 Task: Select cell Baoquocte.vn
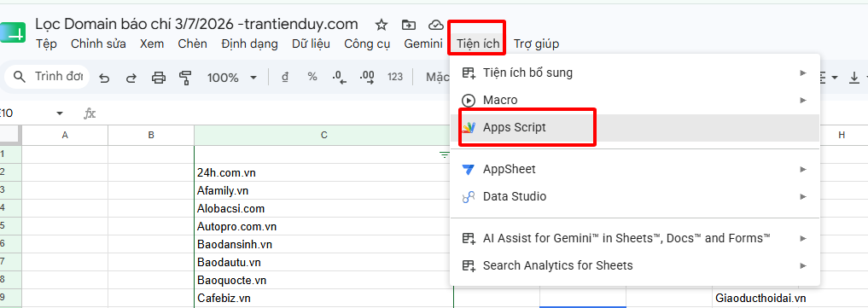(x=323, y=281)
